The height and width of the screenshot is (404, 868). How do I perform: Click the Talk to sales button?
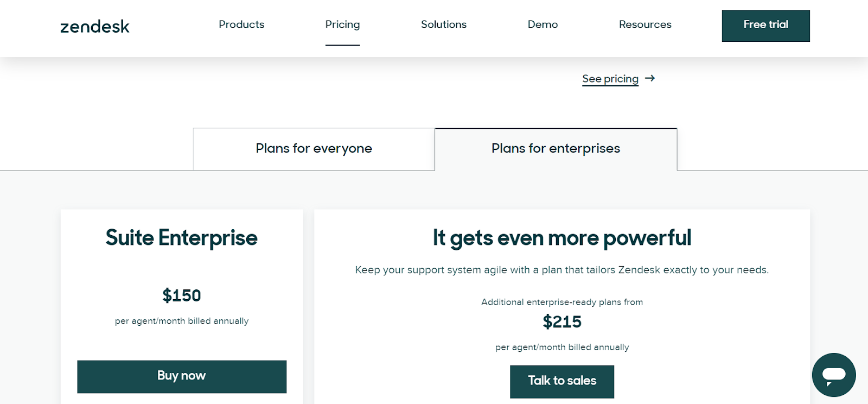point(562,381)
